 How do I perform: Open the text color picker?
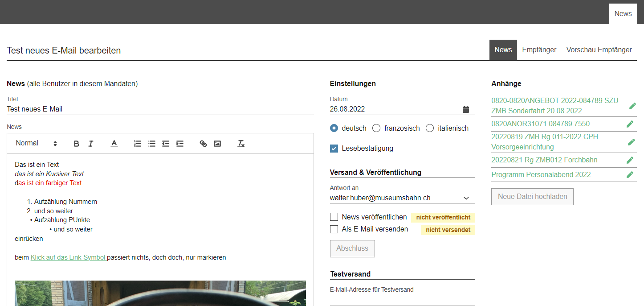114,143
